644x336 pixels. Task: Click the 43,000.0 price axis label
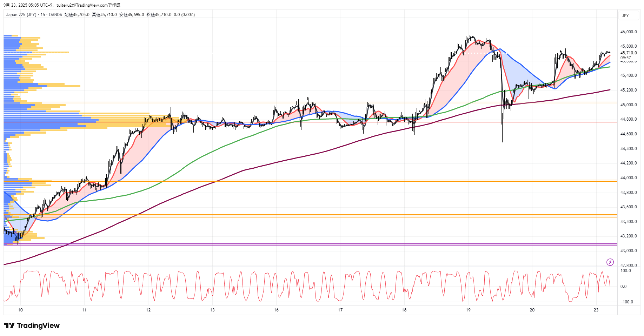tap(629, 251)
